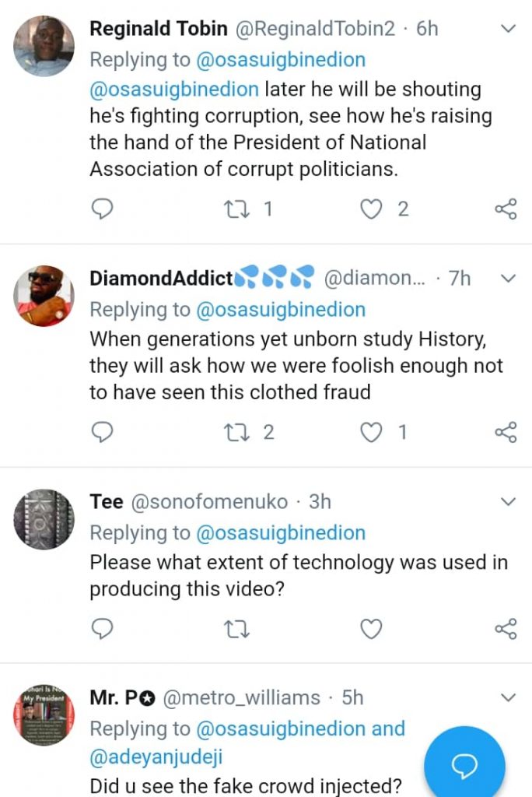Like Tee's tweet
Viewport: 532px width, 797px height.
coord(372,628)
